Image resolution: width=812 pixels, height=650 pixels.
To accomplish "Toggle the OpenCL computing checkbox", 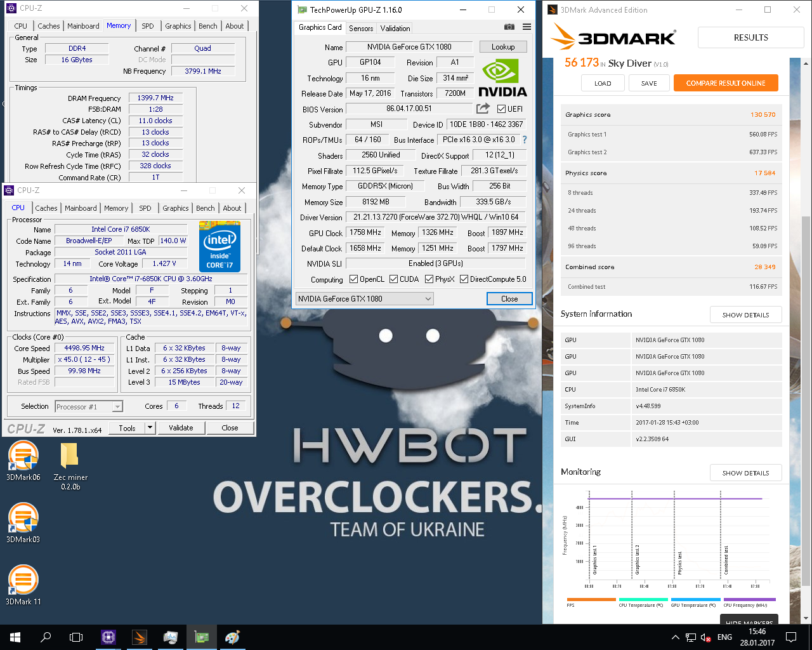I will (353, 279).
